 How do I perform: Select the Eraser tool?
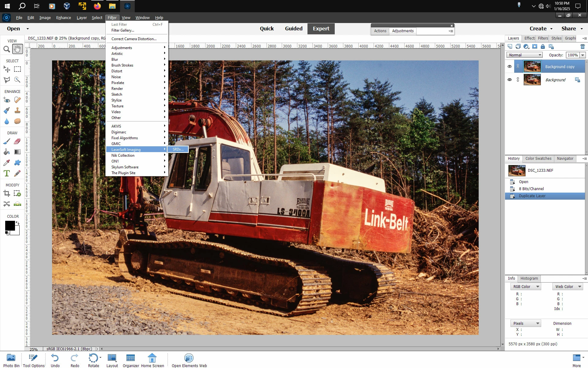[x=17, y=141]
